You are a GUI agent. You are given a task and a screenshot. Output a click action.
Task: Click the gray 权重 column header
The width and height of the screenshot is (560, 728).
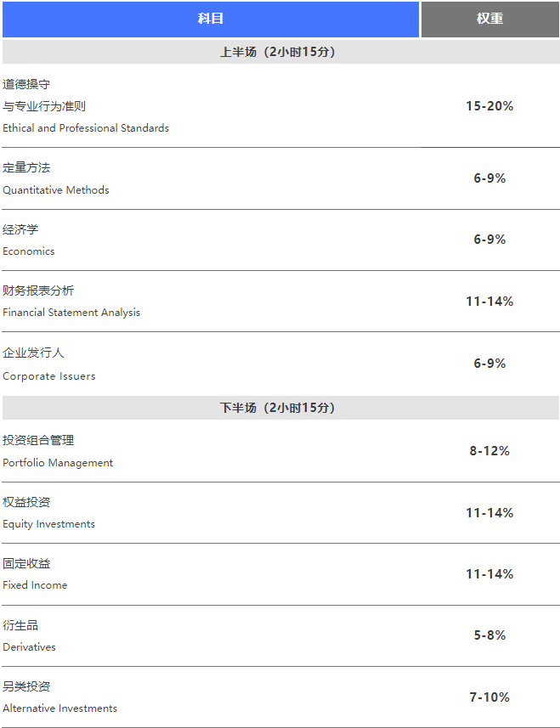489,19
